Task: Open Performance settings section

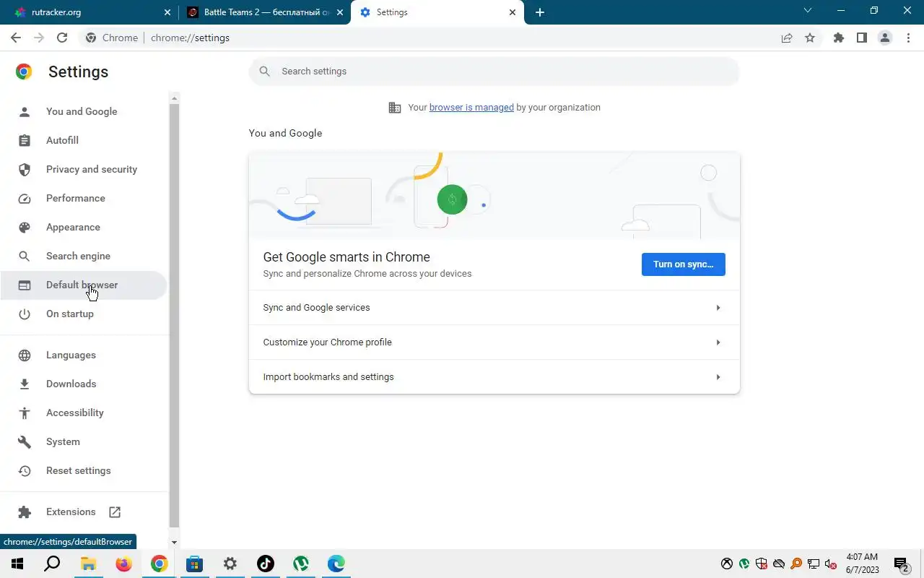Action: coord(83,198)
